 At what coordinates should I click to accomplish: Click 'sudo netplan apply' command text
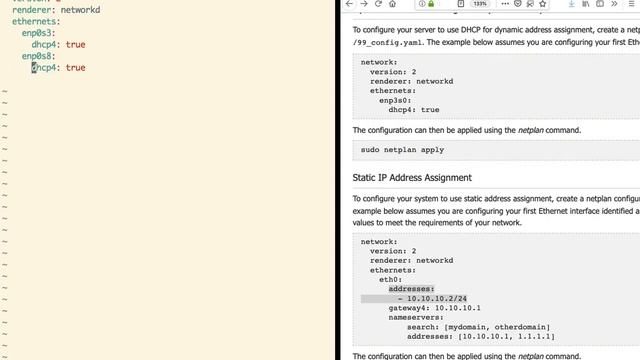[x=402, y=150]
